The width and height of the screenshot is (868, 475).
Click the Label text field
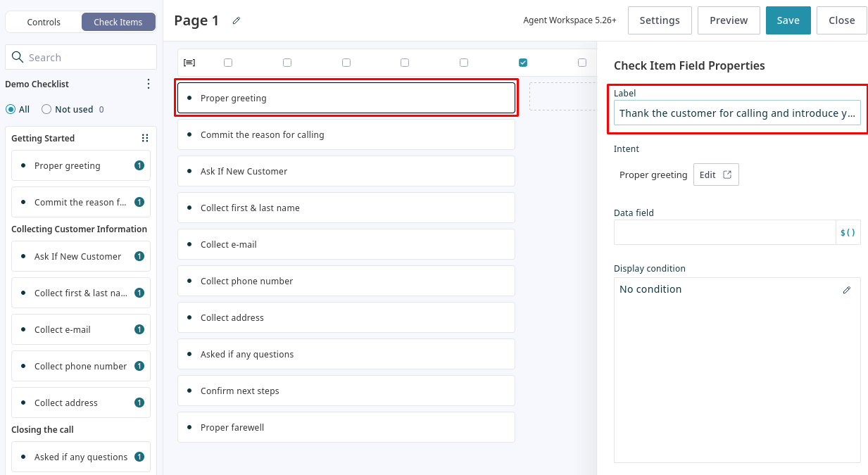736,113
